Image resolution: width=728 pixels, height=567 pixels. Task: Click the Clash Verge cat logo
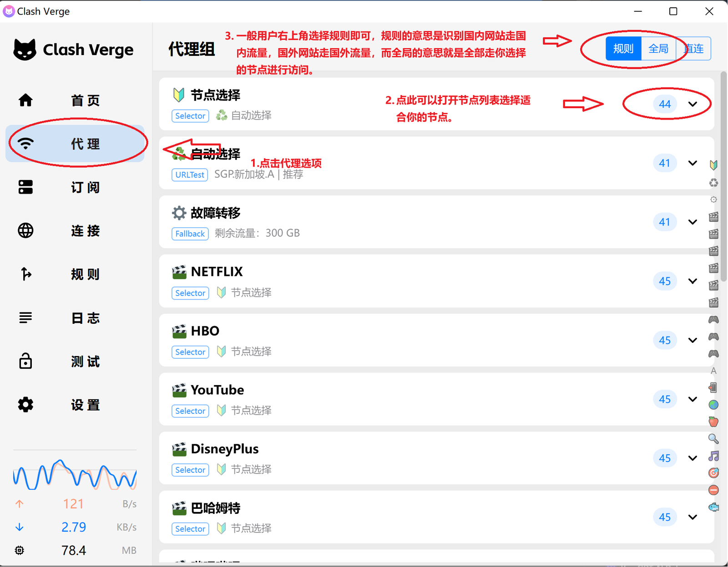pos(25,49)
